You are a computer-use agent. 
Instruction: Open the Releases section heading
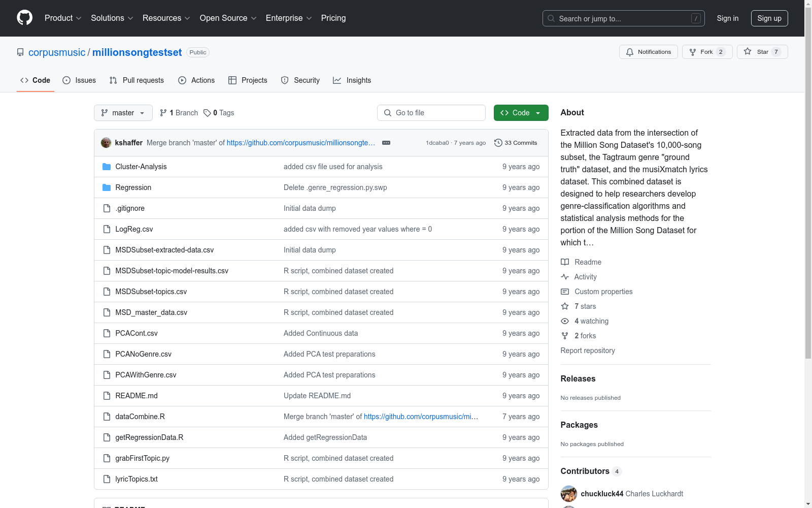(578, 378)
